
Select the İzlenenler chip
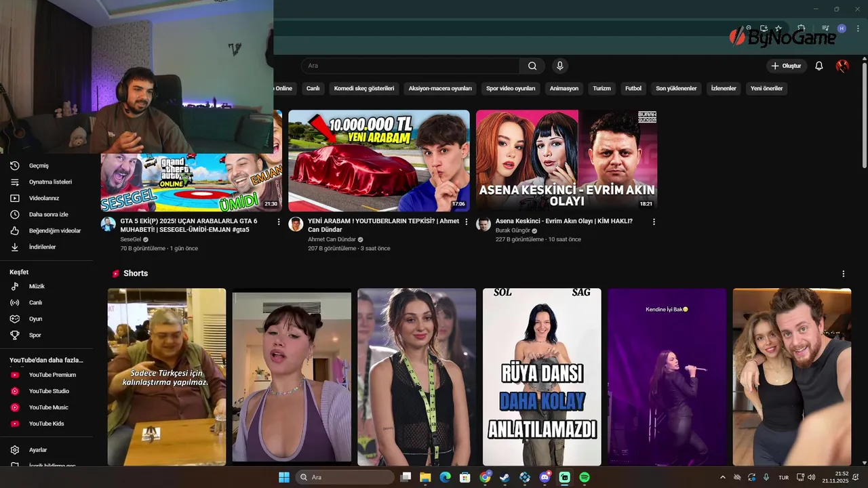(724, 88)
